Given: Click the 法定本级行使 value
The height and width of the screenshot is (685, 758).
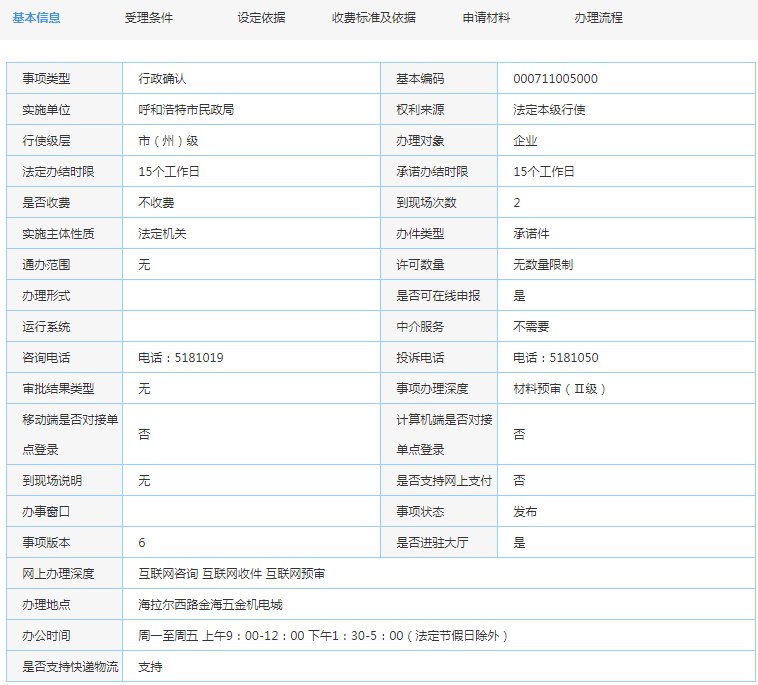Looking at the screenshot, I should (x=549, y=110).
